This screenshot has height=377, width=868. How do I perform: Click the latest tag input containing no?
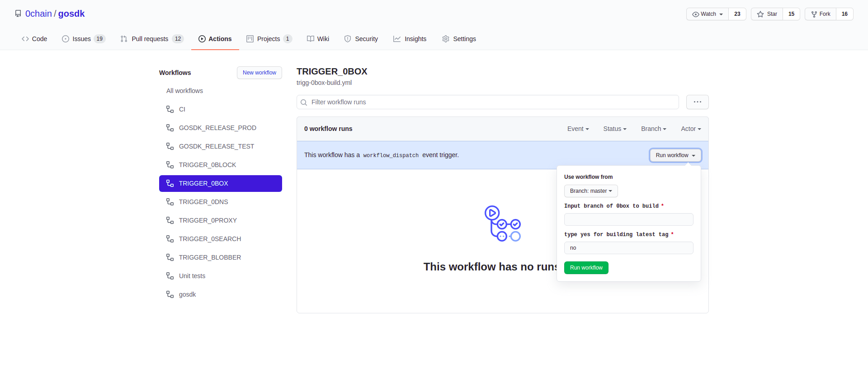pos(629,248)
